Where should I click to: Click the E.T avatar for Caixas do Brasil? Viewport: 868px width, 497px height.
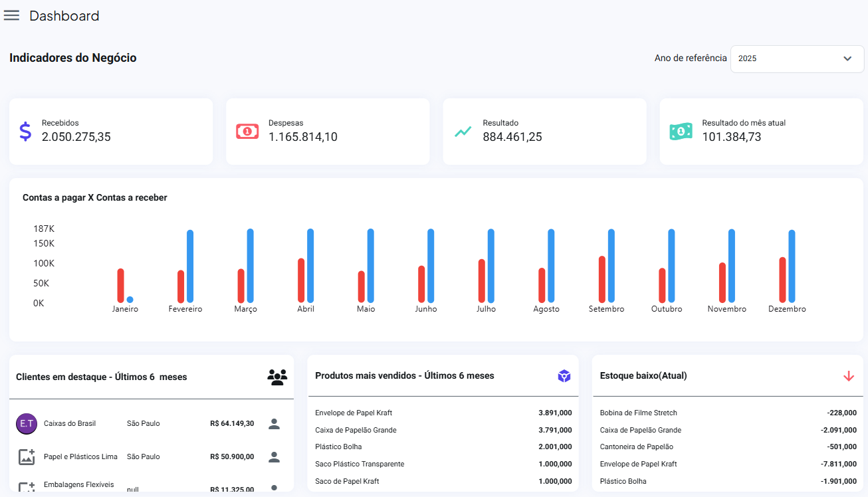pos(27,424)
